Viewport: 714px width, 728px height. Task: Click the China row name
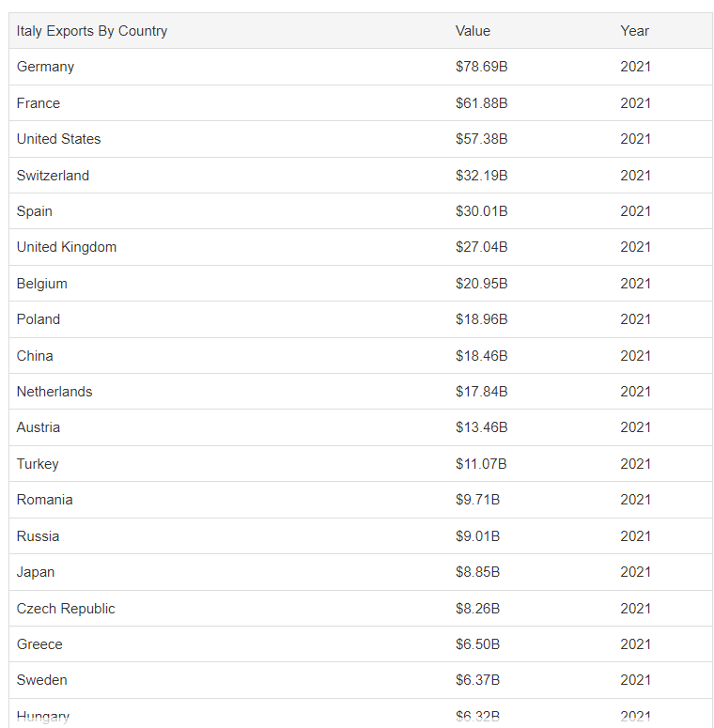click(35, 356)
